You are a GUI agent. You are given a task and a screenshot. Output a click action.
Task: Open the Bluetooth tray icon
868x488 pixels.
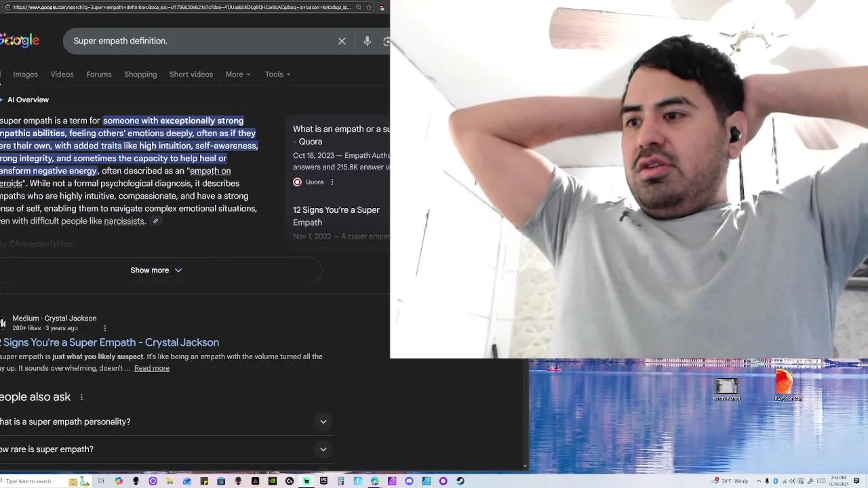pyautogui.click(x=775, y=481)
